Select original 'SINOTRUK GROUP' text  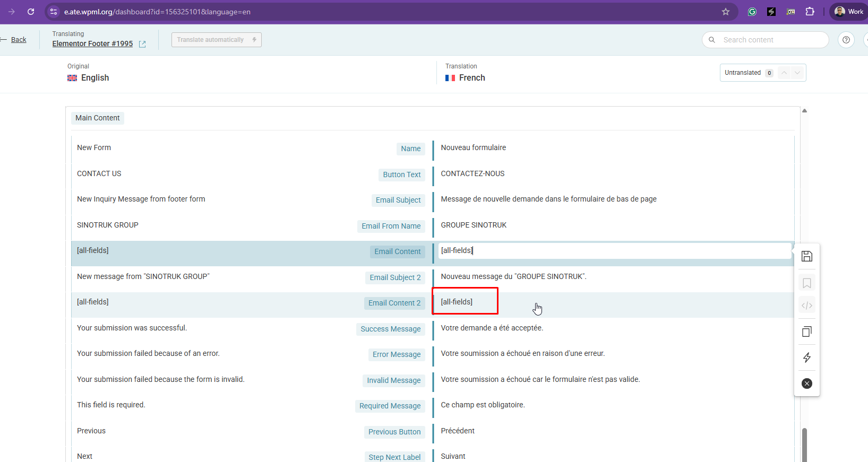click(108, 225)
